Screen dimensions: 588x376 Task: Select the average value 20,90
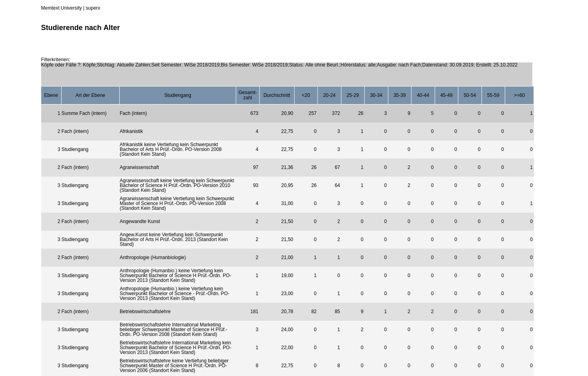click(287, 113)
